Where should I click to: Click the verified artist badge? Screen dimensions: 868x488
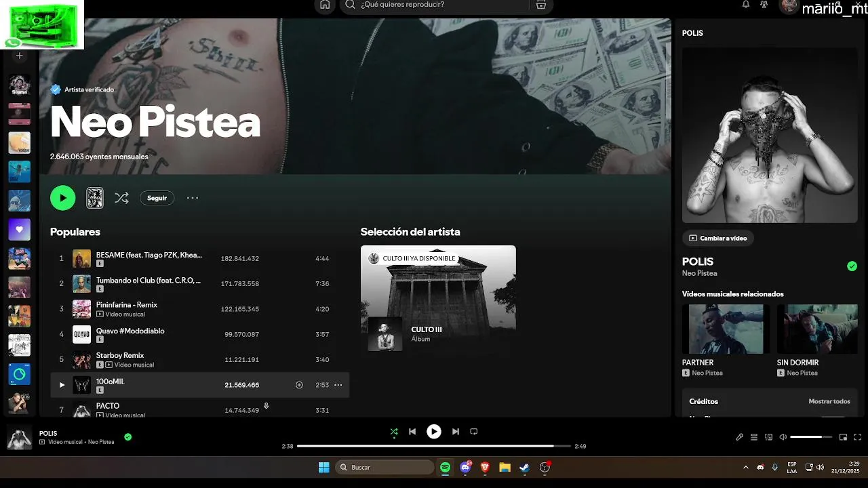coord(56,89)
